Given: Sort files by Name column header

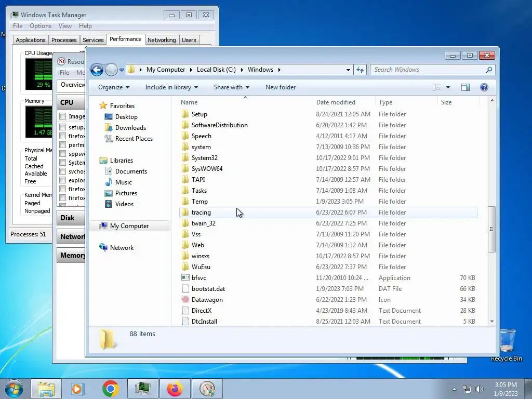Looking at the screenshot, I should 189,102.
